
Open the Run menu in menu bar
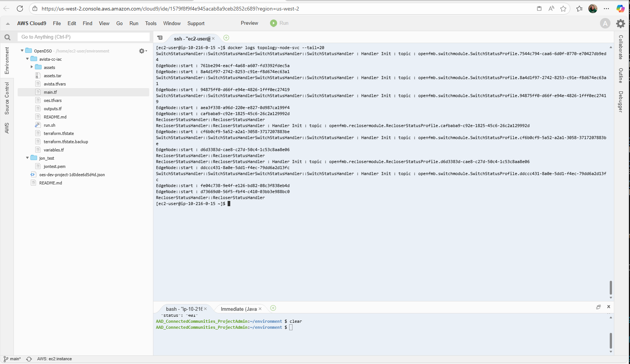coord(134,23)
